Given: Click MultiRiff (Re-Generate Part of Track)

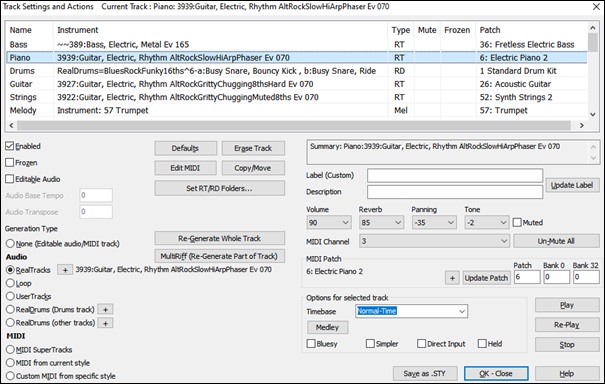Looking at the screenshot, I should coord(220,256).
